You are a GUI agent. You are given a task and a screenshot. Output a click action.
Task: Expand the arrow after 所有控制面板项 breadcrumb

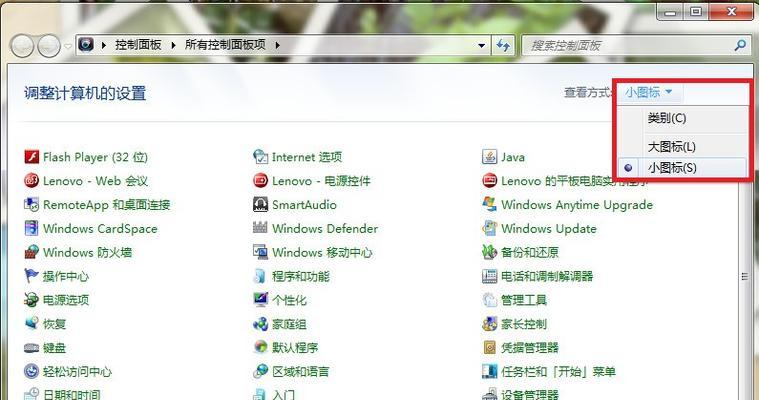(277, 45)
